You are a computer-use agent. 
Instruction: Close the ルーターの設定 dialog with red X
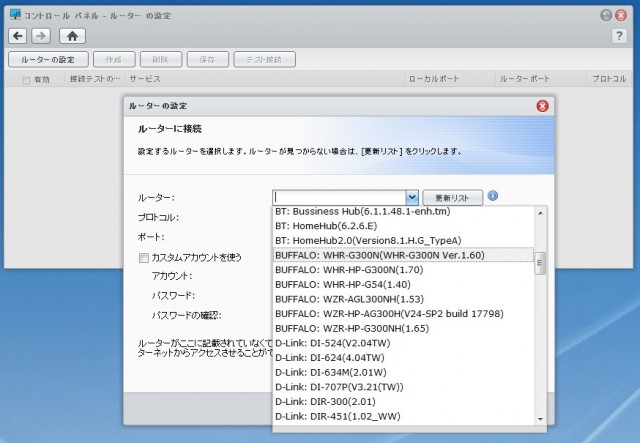click(x=542, y=106)
